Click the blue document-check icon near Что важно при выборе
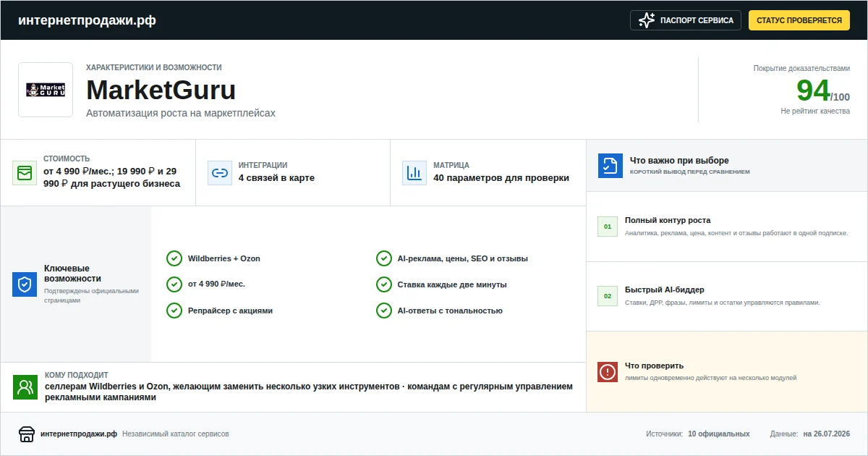868x456 pixels. [610, 166]
